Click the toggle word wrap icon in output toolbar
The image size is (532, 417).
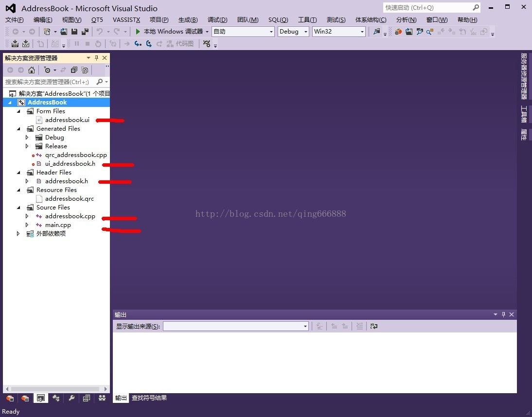pos(374,326)
